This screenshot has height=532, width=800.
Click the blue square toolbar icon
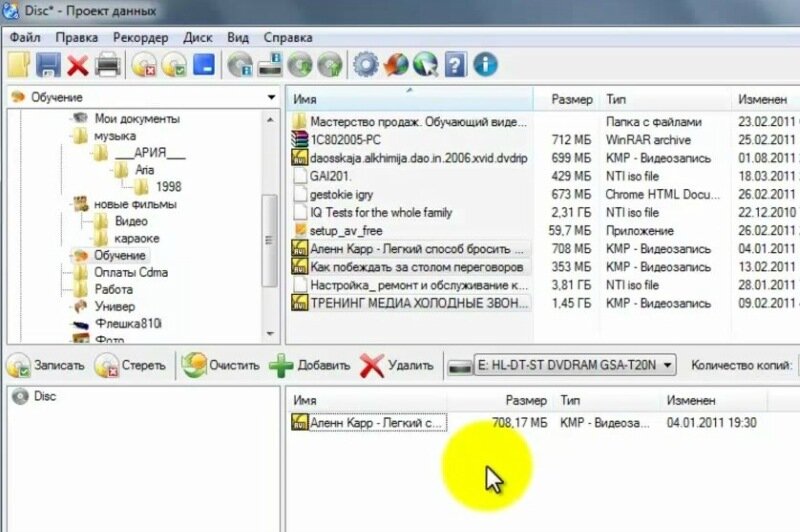coord(204,65)
